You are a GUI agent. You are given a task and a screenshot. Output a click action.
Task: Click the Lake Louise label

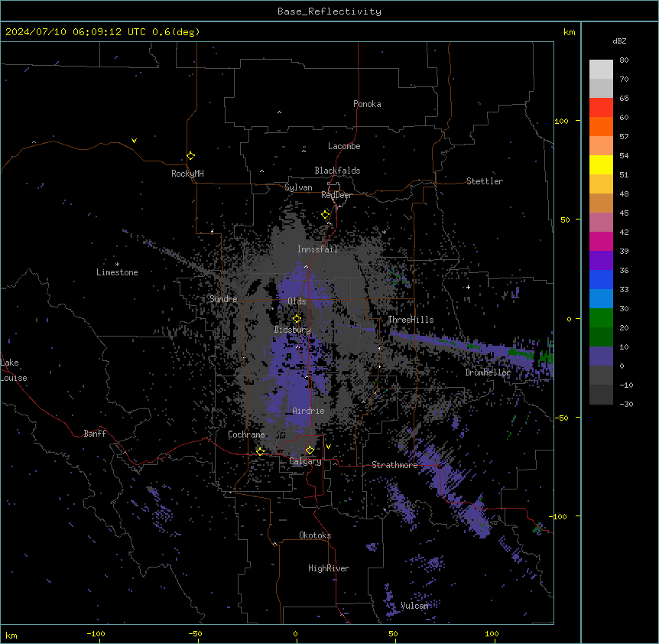click(x=14, y=370)
